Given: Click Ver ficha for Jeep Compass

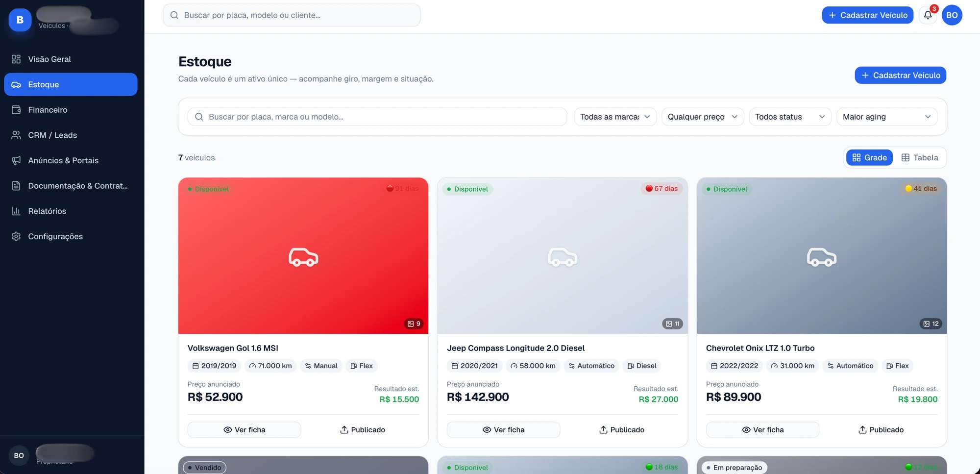Looking at the screenshot, I should 503,430.
